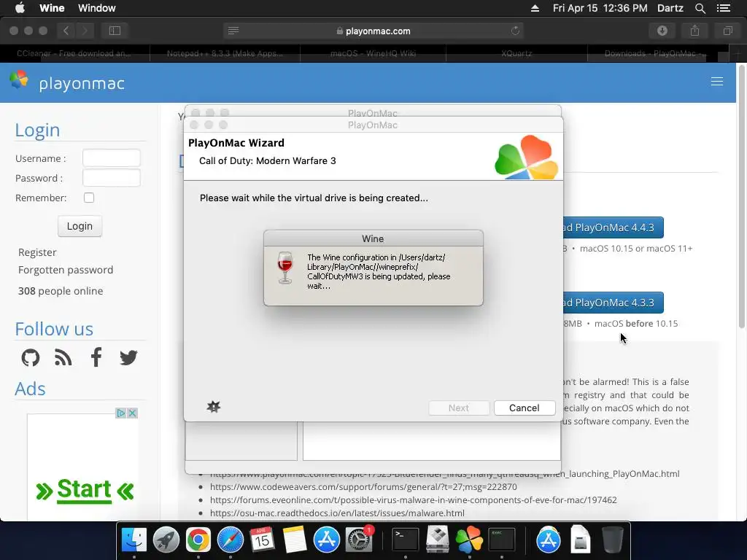Open System Preferences from the Dock

click(359, 540)
